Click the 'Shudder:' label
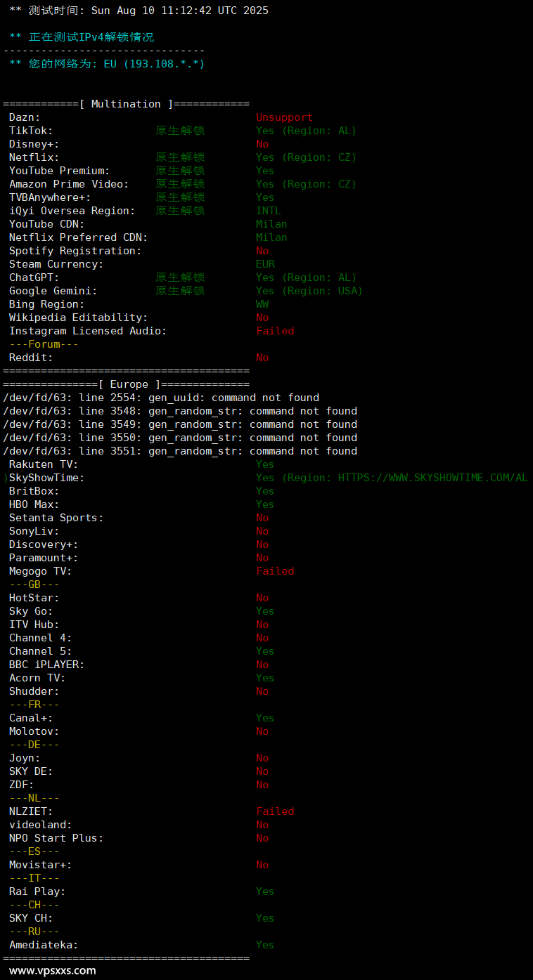 coord(34,691)
